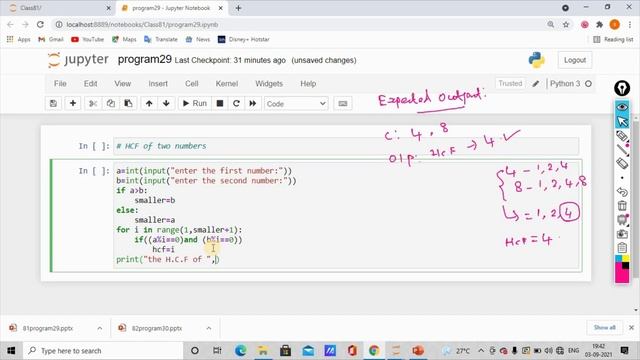Screen dimensions: 640x360
Task: Open Microsoft Edge from taskbar
Action: click(x=240, y=351)
